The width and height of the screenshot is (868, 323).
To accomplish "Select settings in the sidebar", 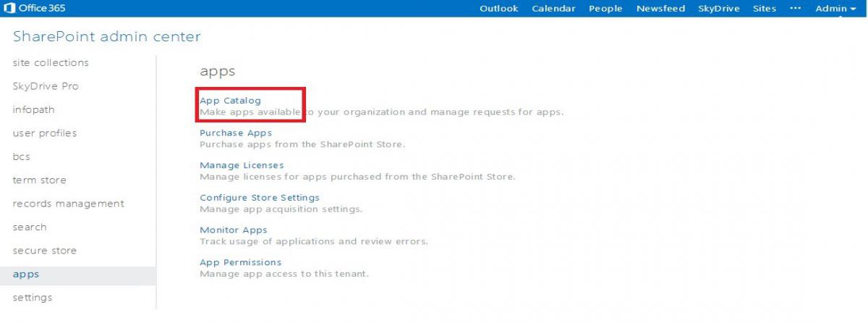I will coord(33,298).
